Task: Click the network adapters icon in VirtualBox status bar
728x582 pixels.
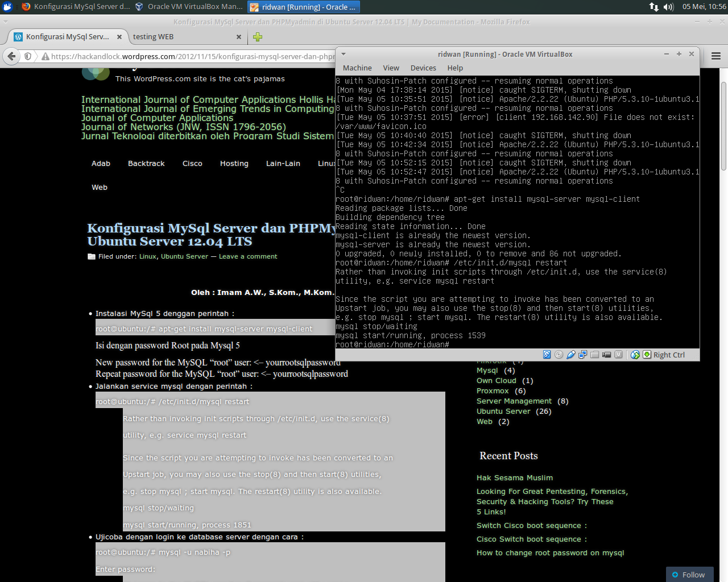Action: pyautogui.click(x=582, y=355)
